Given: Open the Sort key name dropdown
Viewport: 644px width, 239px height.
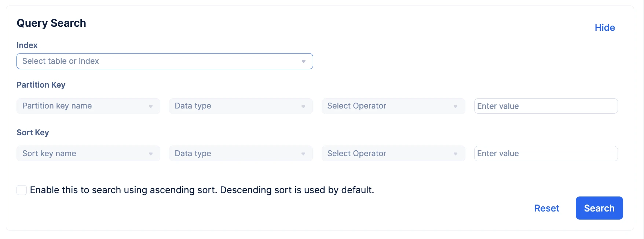Looking at the screenshot, I should tap(88, 154).
